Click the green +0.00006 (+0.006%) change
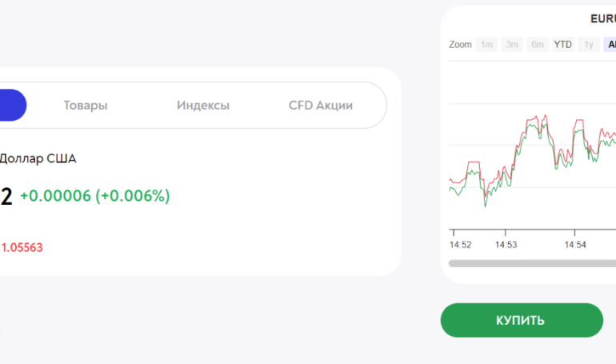 point(95,196)
